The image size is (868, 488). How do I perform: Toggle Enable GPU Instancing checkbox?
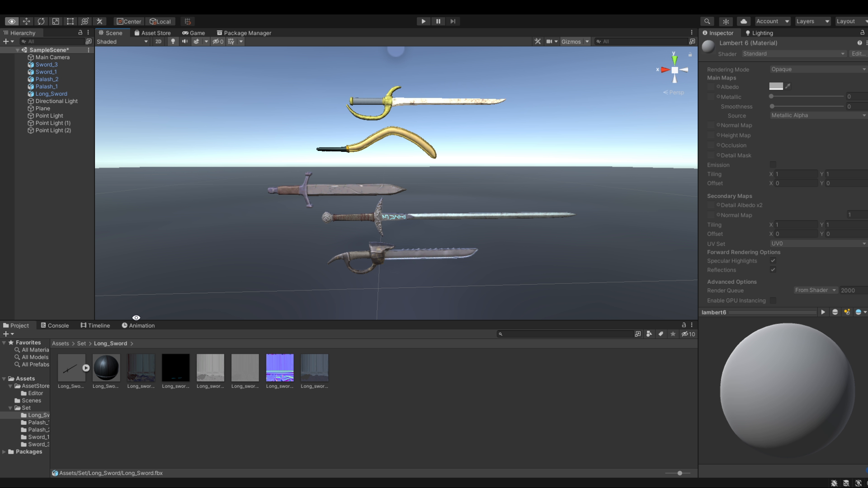tap(773, 300)
